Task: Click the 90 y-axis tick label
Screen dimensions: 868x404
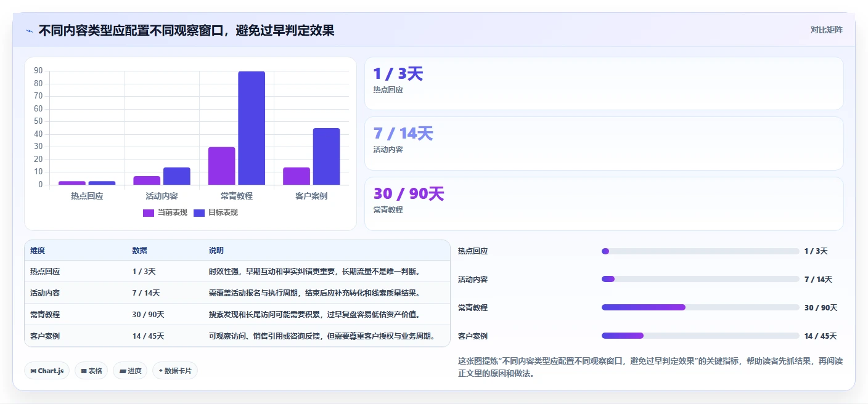Action: coord(39,71)
